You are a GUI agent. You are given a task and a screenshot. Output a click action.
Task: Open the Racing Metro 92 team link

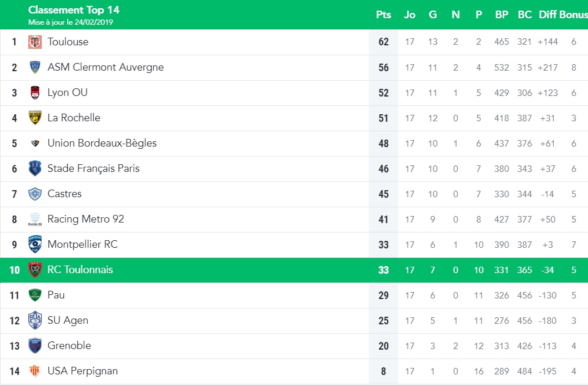coord(85,219)
